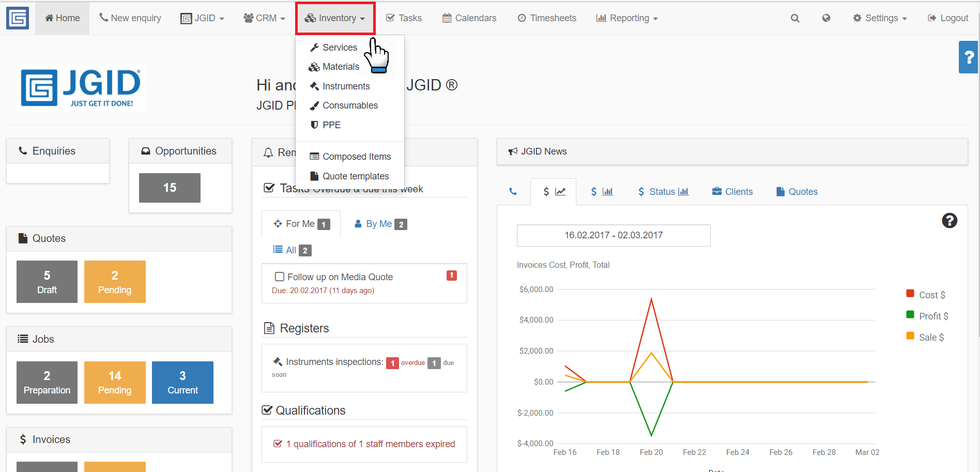Select the By Me tasks tab
Image resolution: width=980 pixels, height=472 pixels.
(x=380, y=224)
